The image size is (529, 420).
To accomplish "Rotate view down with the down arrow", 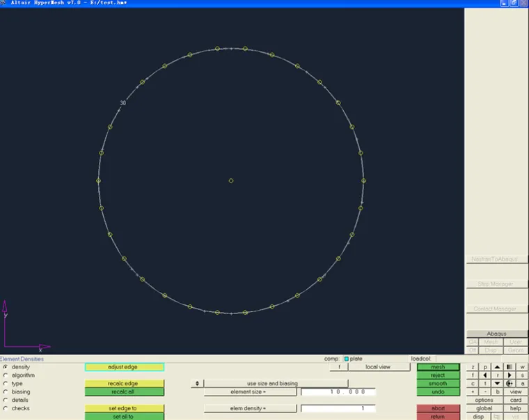I will coord(497,384).
